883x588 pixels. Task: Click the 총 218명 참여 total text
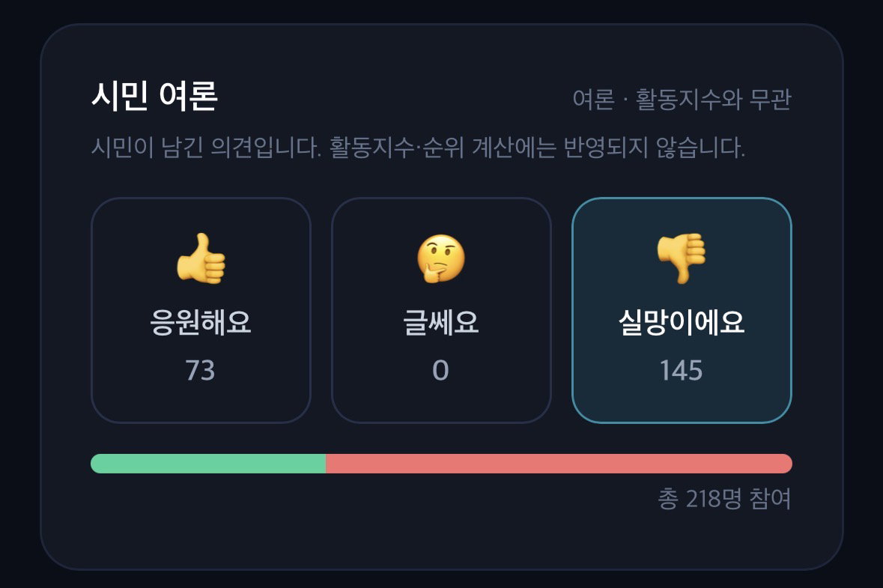point(725,498)
